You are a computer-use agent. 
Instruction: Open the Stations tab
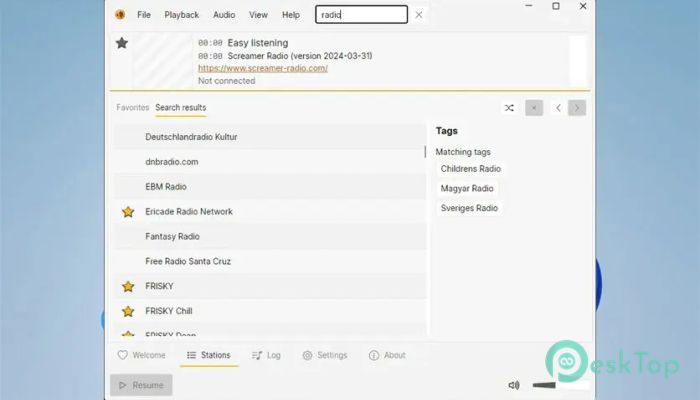click(209, 355)
